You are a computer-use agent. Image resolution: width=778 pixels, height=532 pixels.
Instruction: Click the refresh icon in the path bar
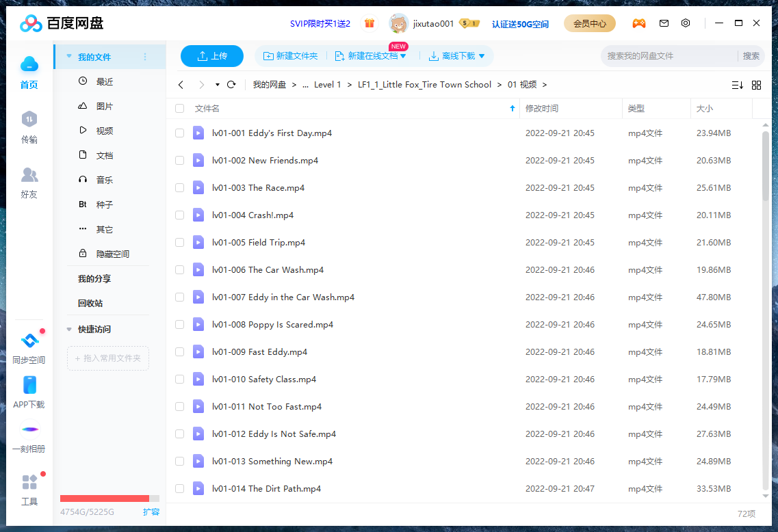pyautogui.click(x=231, y=85)
